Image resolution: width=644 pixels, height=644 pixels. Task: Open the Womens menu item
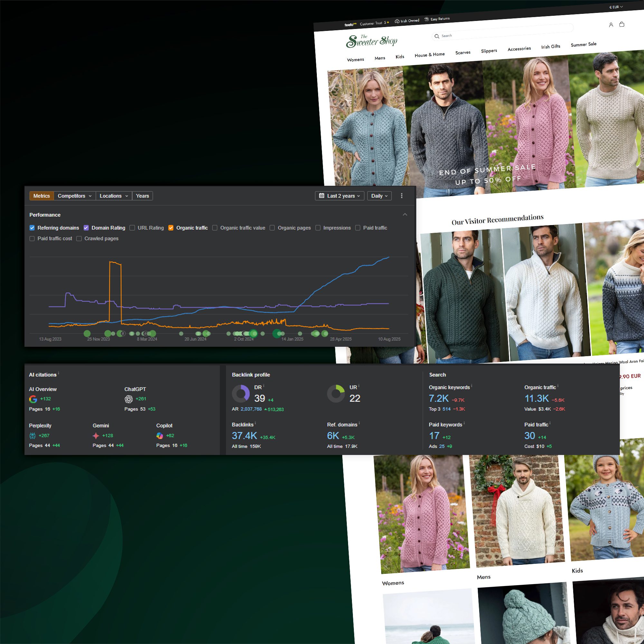click(355, 60)
